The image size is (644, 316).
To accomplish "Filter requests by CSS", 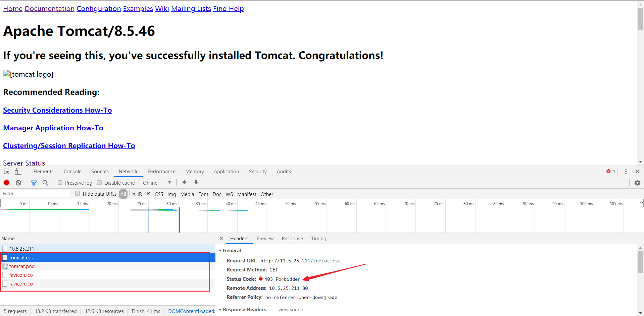I will click(x=159, y=194).
